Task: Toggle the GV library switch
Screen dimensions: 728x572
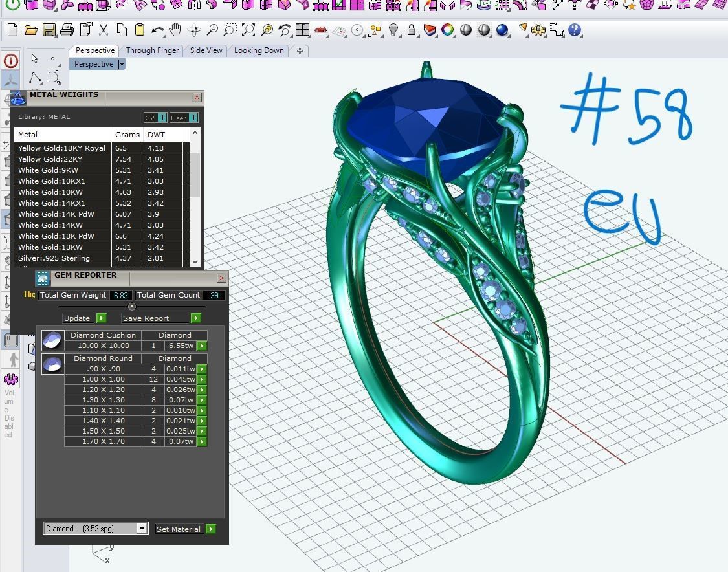Action: 162,118
